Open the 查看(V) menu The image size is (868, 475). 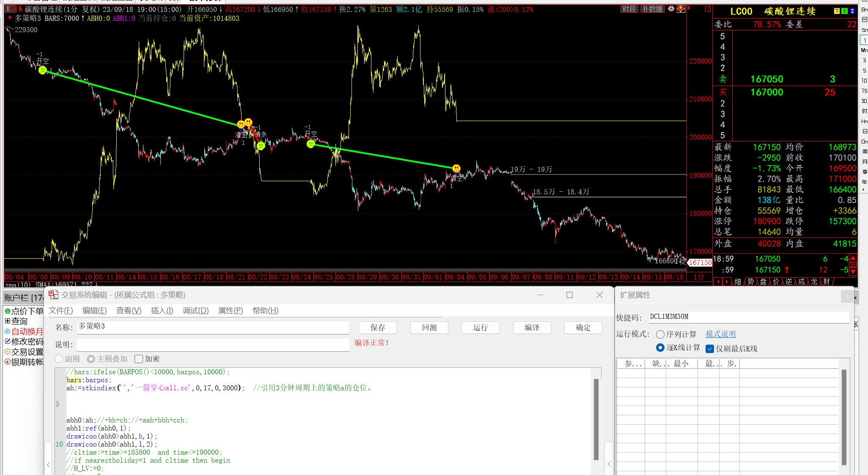(x=129, y=311)
